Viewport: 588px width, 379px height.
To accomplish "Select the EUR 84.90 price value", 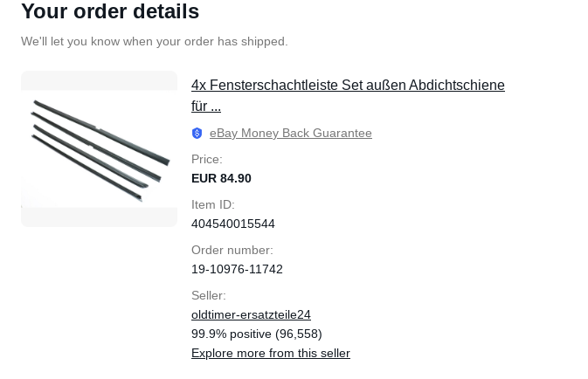I will tap(221, 178).
